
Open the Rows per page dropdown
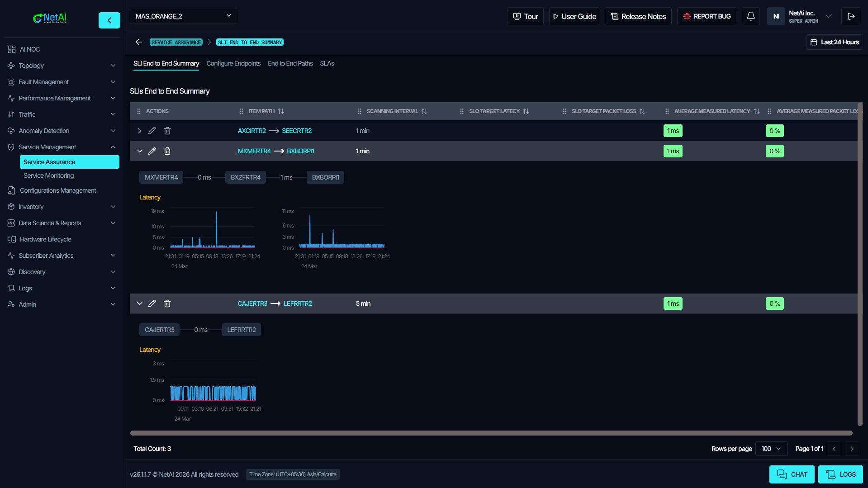tap(771, 449)
